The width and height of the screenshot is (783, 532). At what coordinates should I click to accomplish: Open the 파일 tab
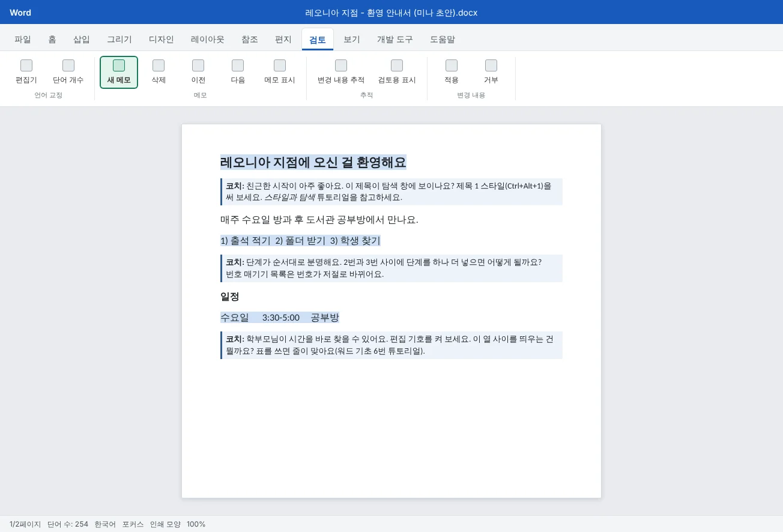23,40
